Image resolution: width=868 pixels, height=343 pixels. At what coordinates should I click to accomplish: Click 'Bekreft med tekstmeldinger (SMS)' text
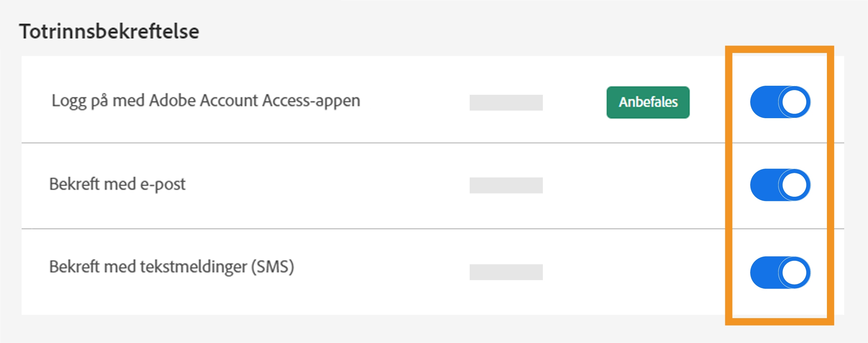point(172,267)
